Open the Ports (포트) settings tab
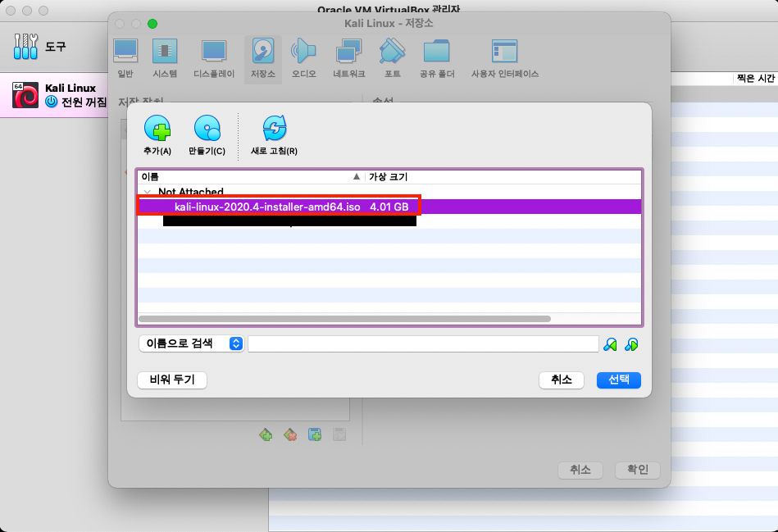Image resolution: width=778 pixels, height=532 pixels. point(393,58)
